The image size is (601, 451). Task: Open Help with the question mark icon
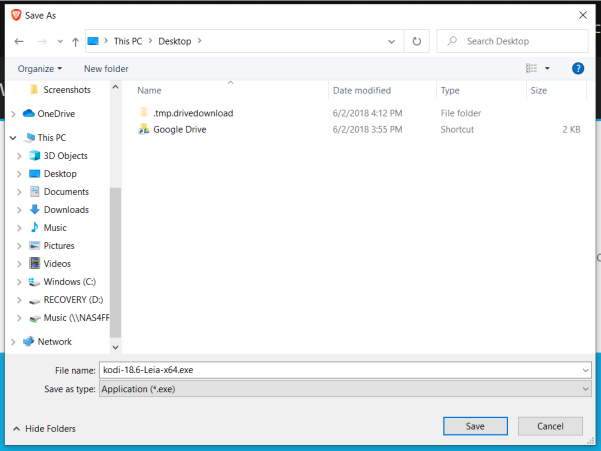(x=578, y=69)
